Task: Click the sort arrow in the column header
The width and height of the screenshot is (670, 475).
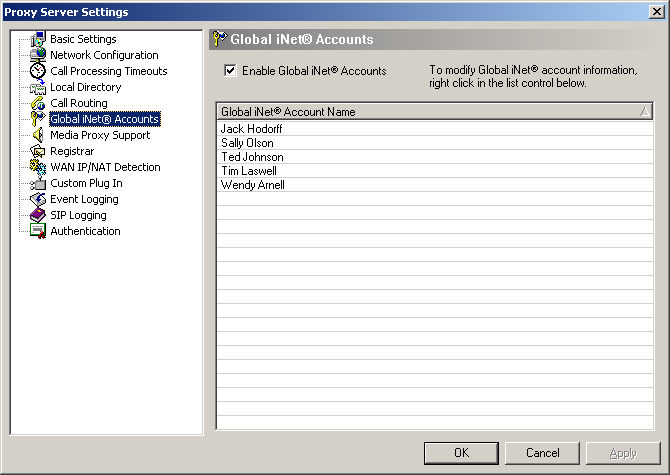Action: pyautogui.click(x=645, y=112)
